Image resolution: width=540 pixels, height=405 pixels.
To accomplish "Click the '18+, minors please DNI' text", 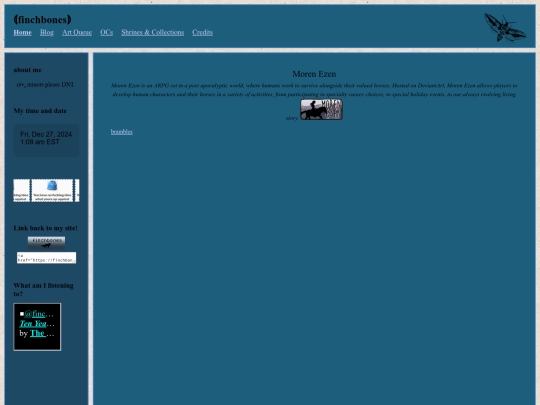I will coord(45,84).
